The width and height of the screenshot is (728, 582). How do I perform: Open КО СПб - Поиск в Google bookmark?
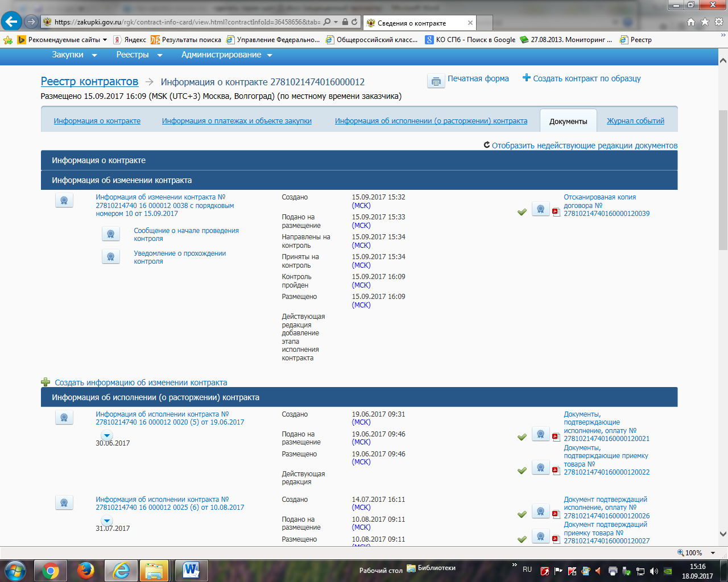(470, 40)
